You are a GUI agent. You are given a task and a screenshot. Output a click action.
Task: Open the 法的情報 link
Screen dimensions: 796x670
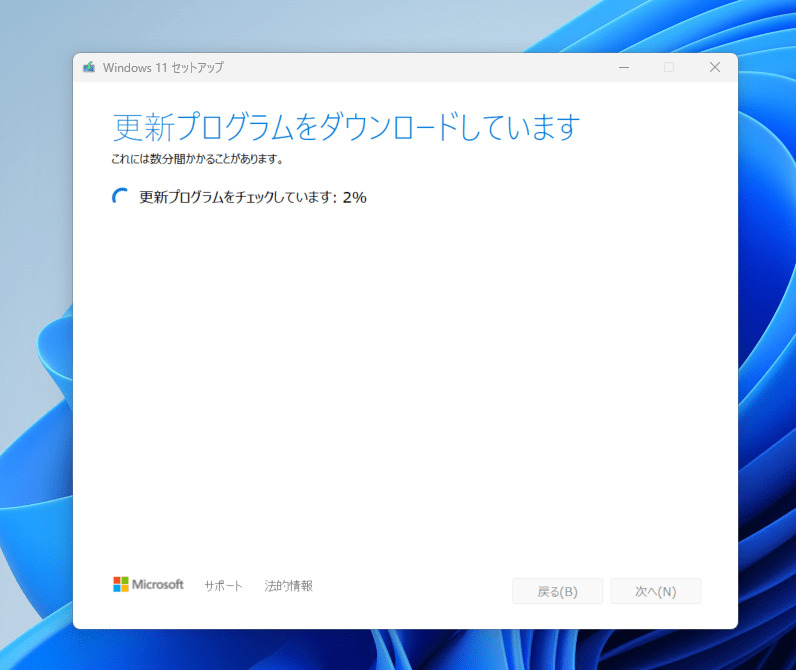288,586
